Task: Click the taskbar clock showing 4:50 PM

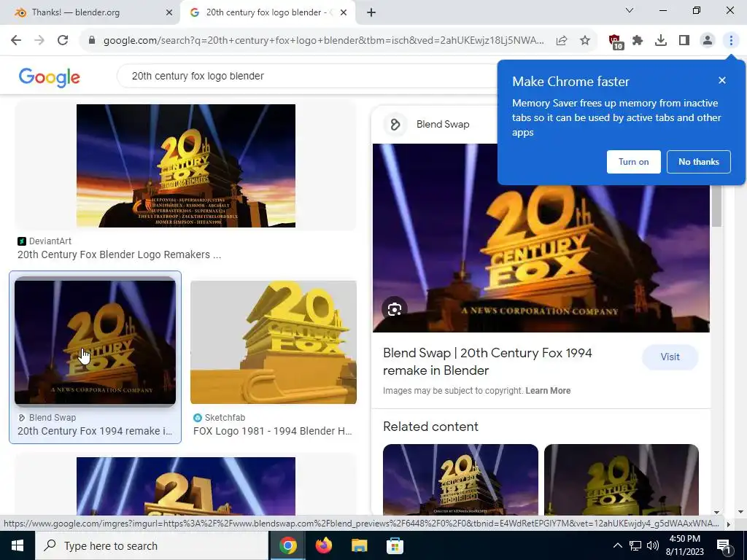Action: tap(684, 545)
